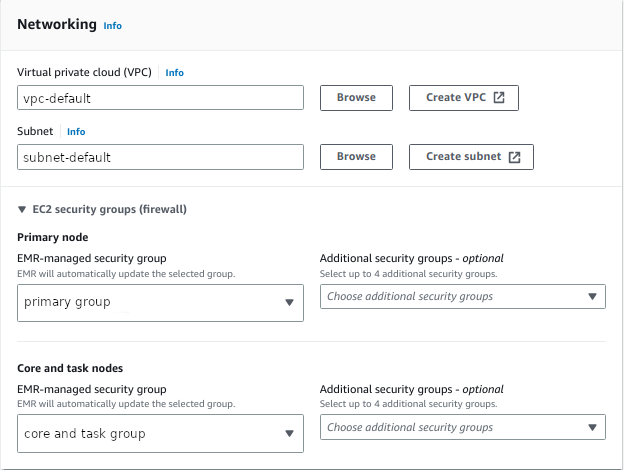Click the external link icon on Create VPC

498,98
